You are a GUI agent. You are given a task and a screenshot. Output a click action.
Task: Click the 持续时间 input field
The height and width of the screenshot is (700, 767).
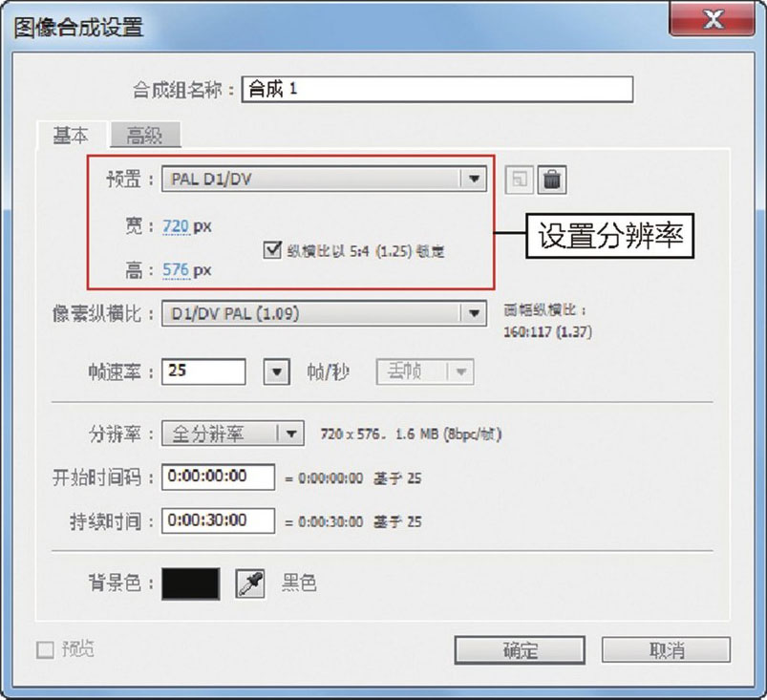(218, 520)
